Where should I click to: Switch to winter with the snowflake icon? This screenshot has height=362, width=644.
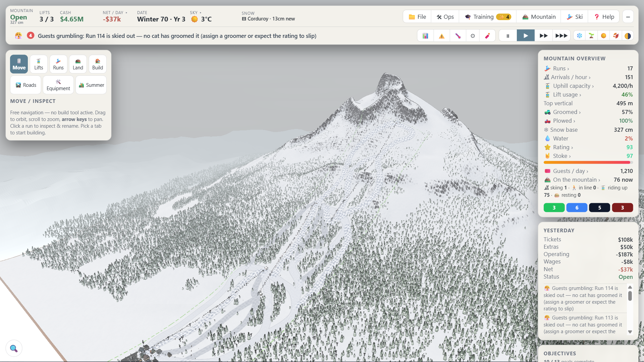tap(579, 36)
